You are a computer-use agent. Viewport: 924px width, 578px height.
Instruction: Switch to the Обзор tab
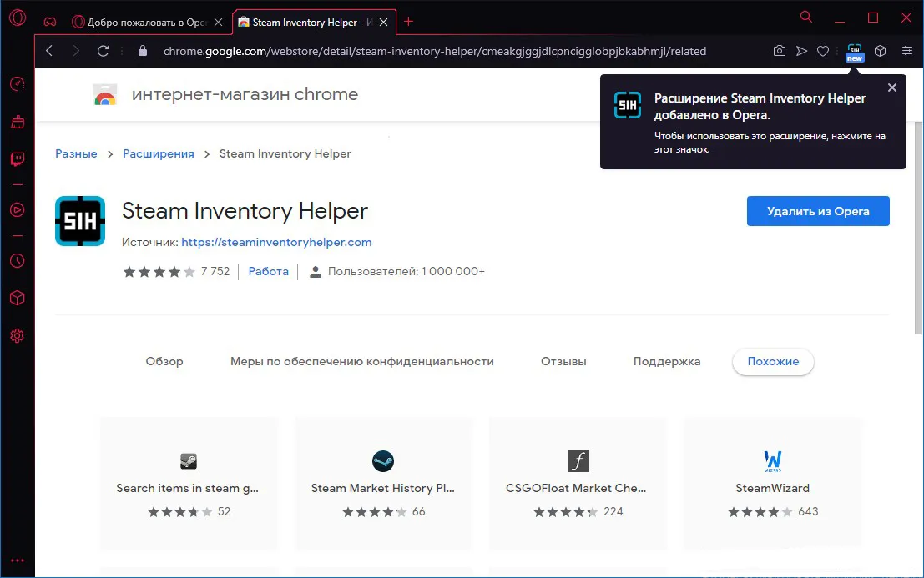click(x=164, y=361)
